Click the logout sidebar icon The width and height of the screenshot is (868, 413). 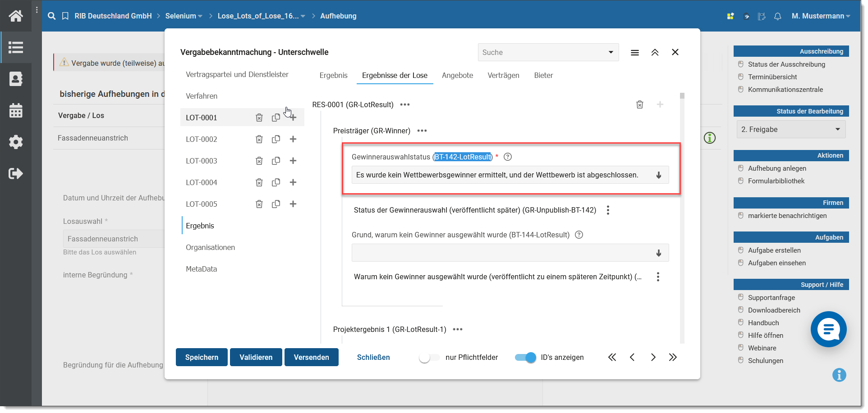point(16,173)
